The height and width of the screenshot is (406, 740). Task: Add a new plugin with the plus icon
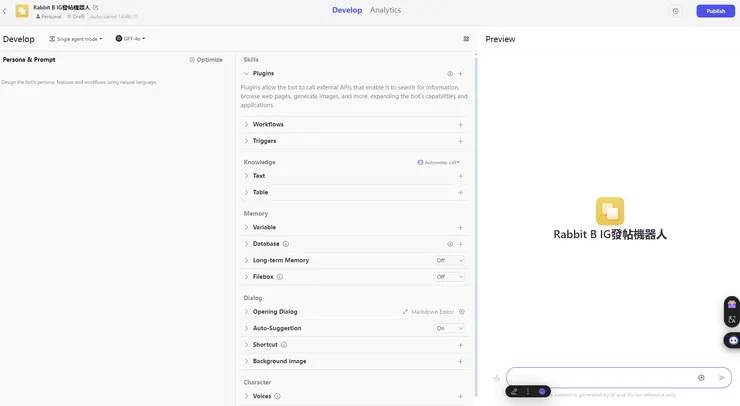pos(460,74)
